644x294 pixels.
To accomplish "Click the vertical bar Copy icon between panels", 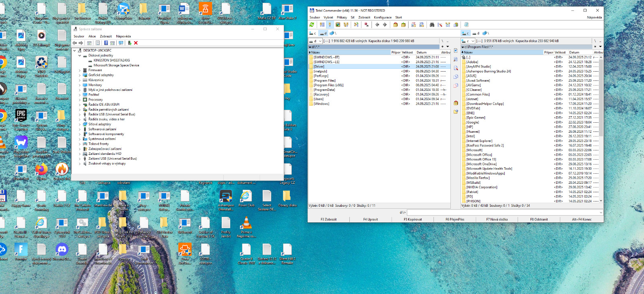I will click(x=456, y=76).
